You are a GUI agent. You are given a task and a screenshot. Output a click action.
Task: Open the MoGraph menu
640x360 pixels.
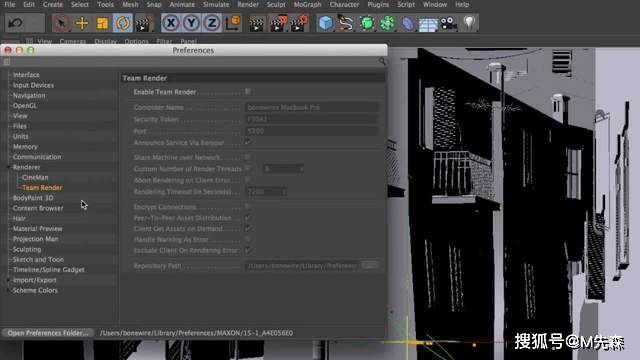pos(307,4)
